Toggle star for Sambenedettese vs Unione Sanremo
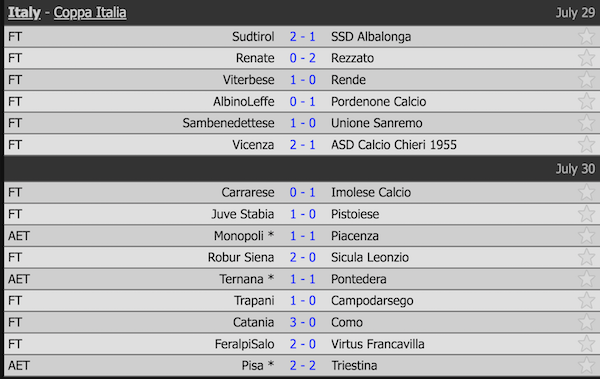 [586, 123]
